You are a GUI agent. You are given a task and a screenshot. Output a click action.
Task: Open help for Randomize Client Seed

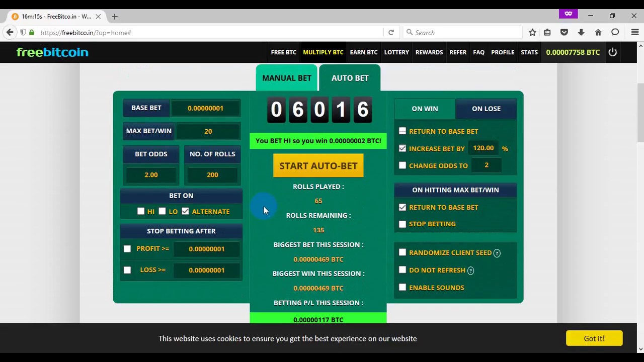pyautogui.click(x=497, y=253)
